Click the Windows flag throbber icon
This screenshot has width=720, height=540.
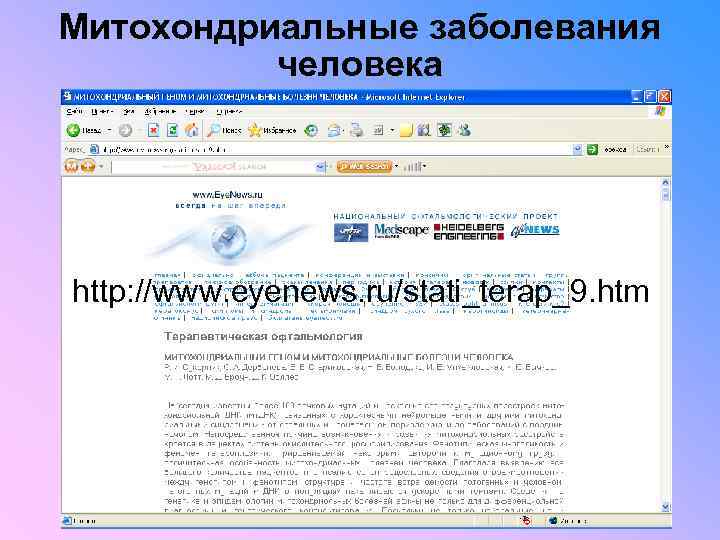[x=660, y=112]
